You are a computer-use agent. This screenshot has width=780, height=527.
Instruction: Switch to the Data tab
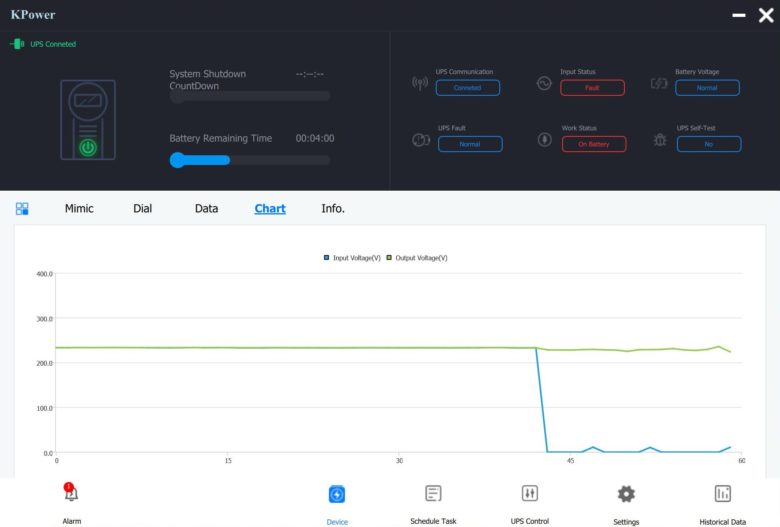pyautogui.click(x=206, y=209)
